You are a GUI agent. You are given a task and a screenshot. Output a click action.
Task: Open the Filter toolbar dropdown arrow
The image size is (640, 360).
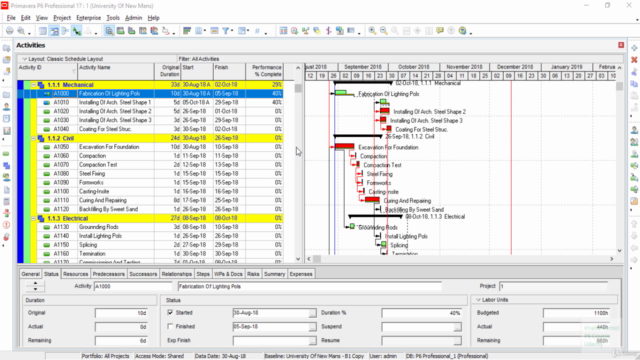(x=232, y=31)
